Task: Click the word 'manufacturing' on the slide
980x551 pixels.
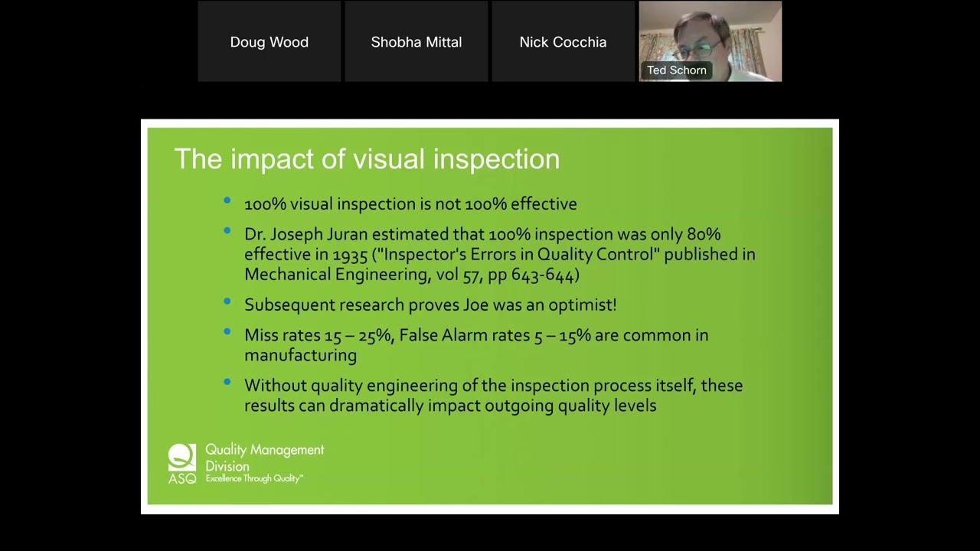Action: coord(300,355)
